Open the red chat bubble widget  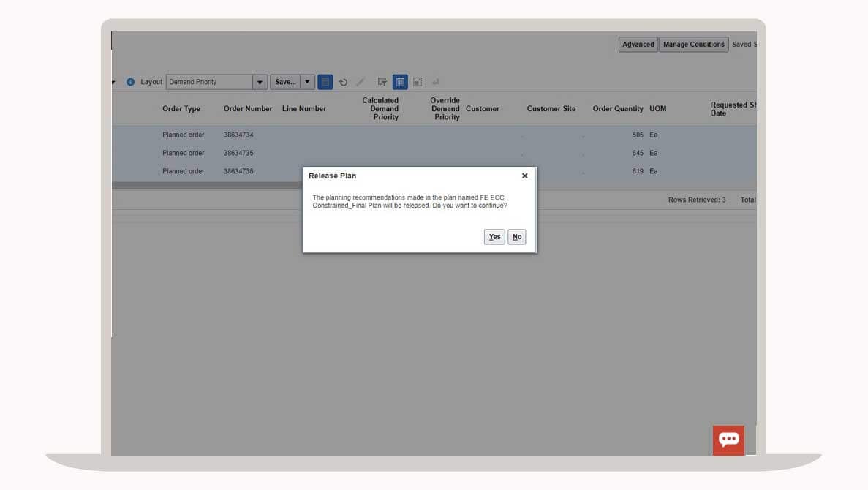(x=728, y=440)
